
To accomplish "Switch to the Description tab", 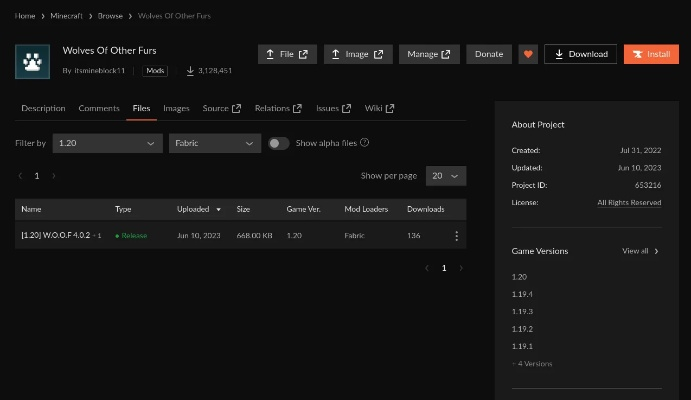I will pyautogui.click(x=43, y=108).
